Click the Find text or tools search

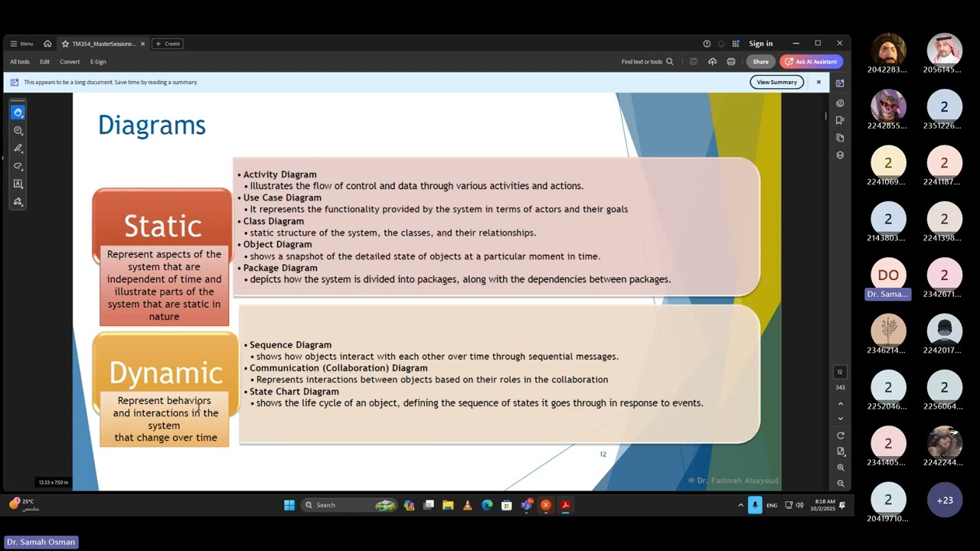point(647,62)
